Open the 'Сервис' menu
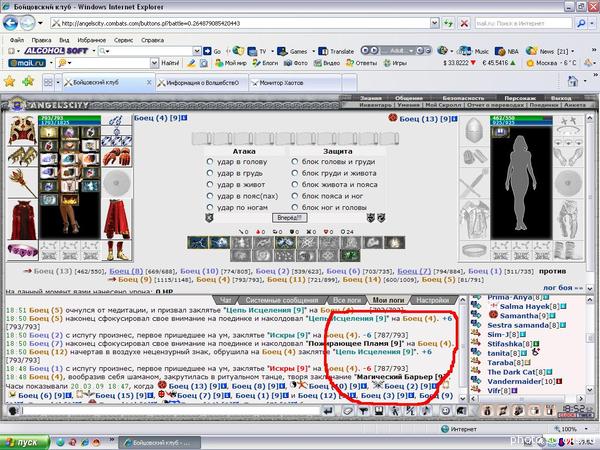Screen dimensions: 600x450 pos(123,40)
